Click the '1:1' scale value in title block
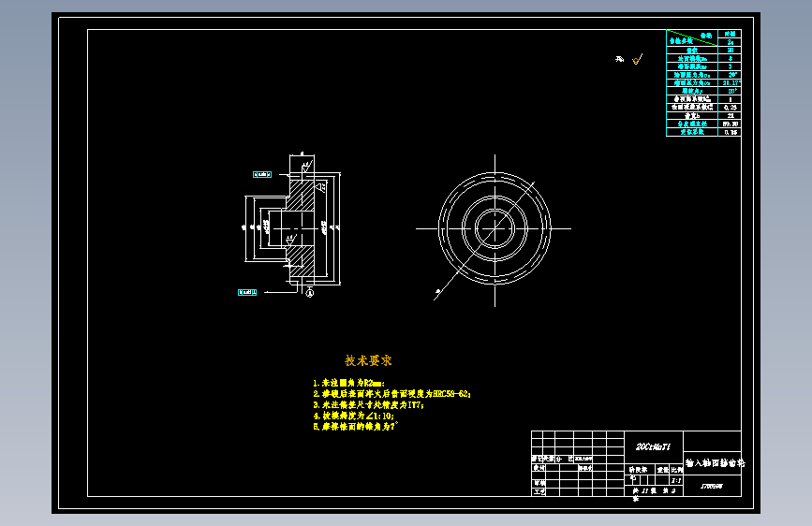Screen dimensions: 812x526 pos(676,480)
